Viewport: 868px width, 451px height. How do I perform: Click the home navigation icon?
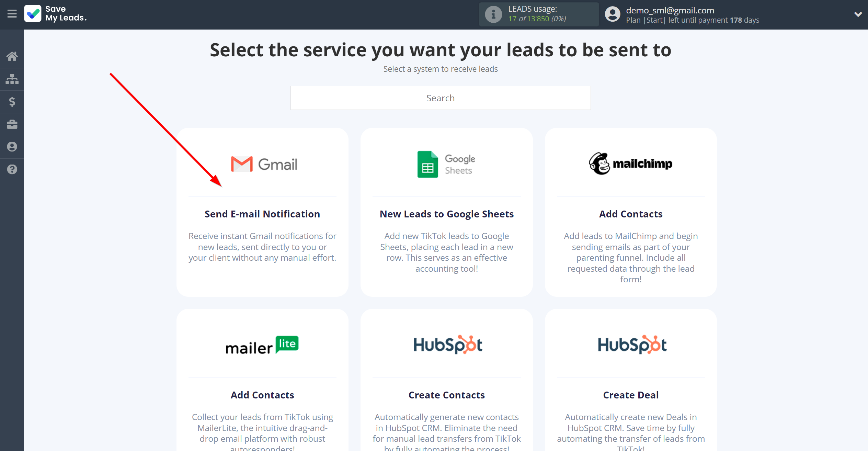pos(12,56)
